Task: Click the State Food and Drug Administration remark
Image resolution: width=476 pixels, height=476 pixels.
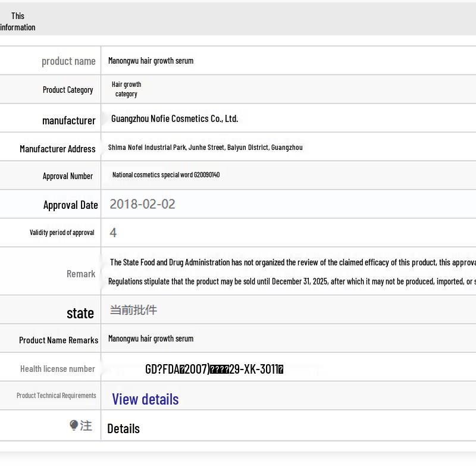Action: coord(292,262)
